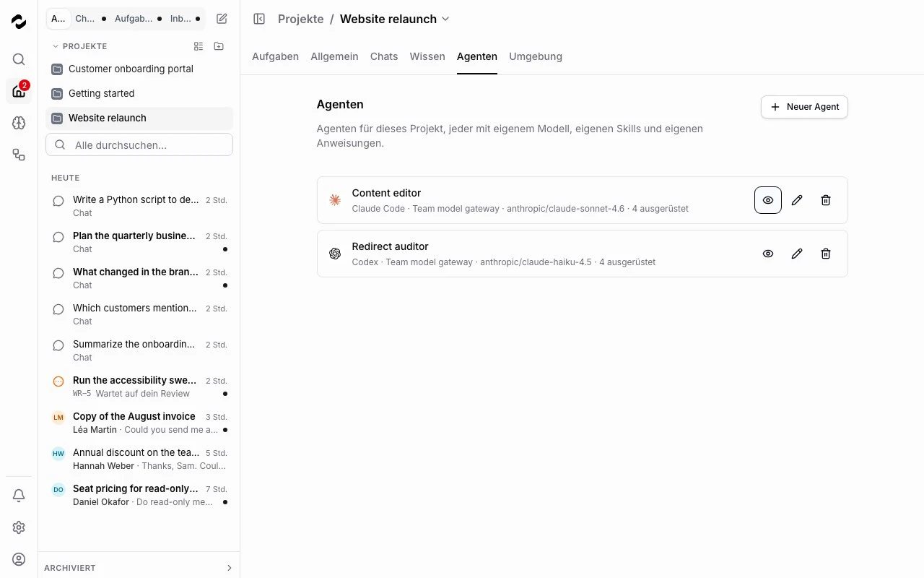Collapse the PROJEKTE section

[x=79, y=46]
